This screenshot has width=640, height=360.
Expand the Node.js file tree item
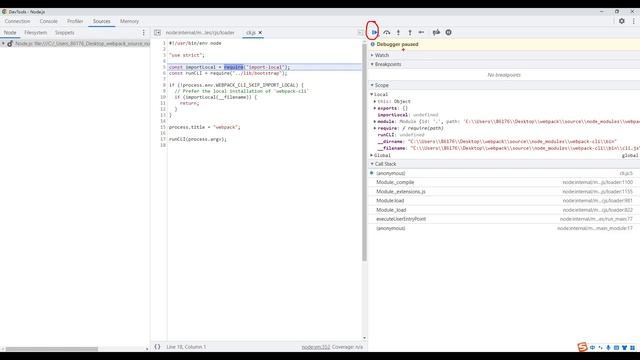[3, 43]
